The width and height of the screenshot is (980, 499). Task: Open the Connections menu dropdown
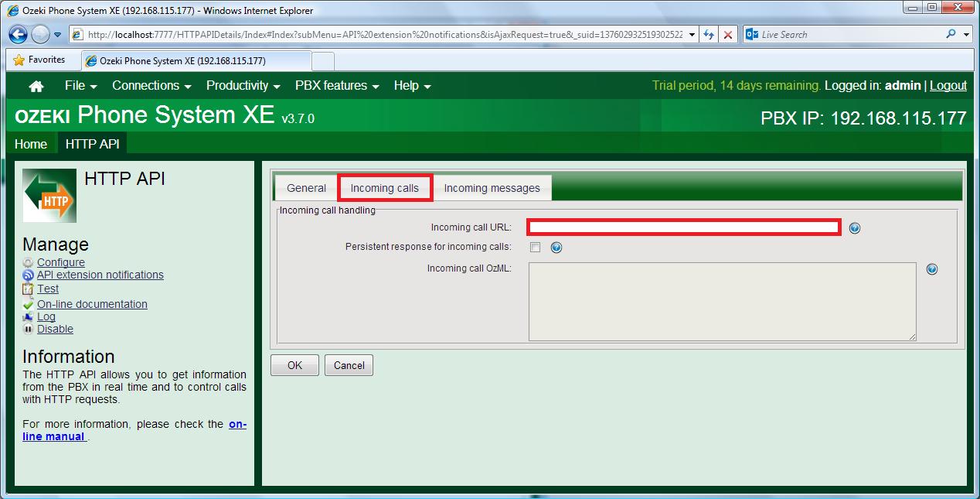(x=151, y=86)
